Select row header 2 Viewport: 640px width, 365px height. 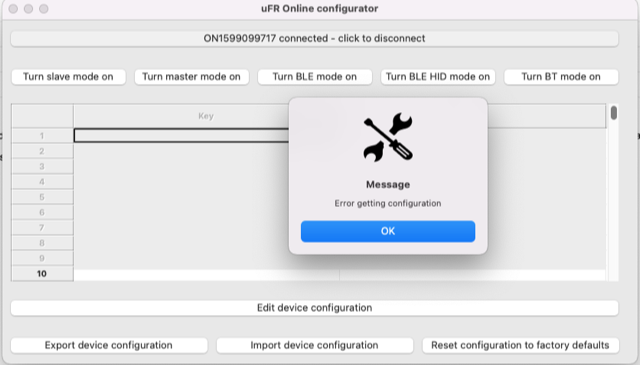(42, 151)
